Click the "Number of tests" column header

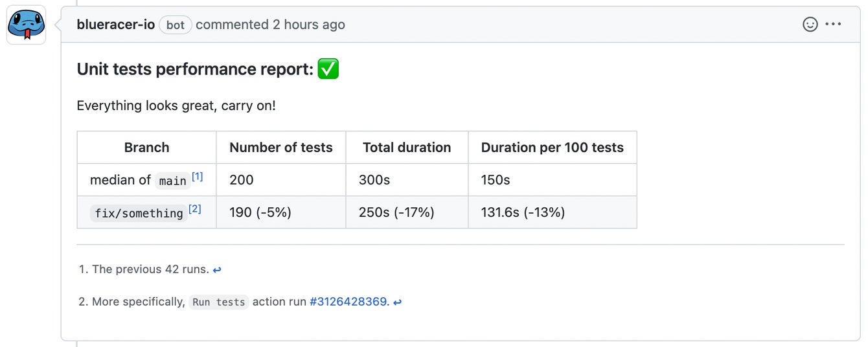point(280,148)
